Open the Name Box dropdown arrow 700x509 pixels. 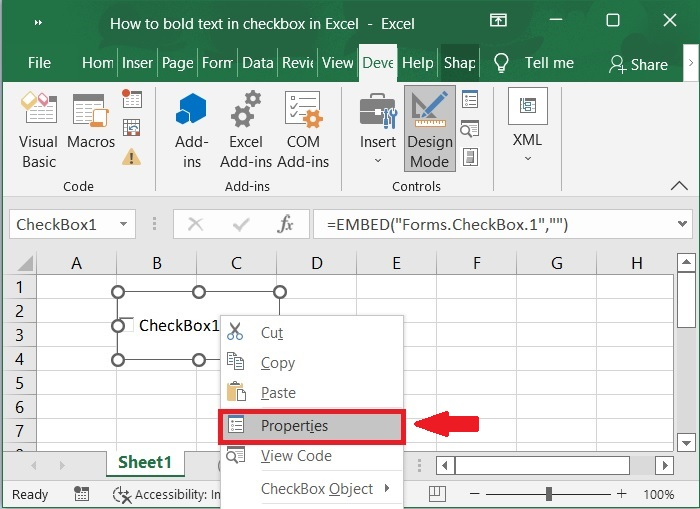123,224
